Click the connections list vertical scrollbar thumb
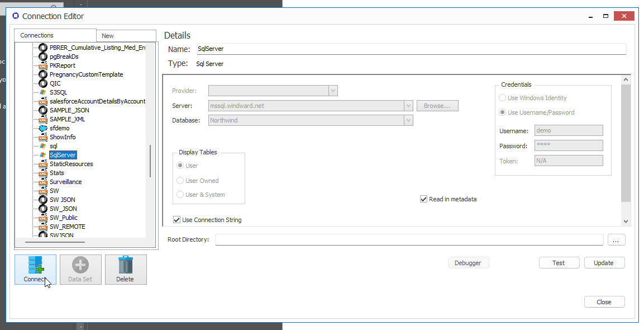Viewport: 644px width, 330px height. click(150, 161)
